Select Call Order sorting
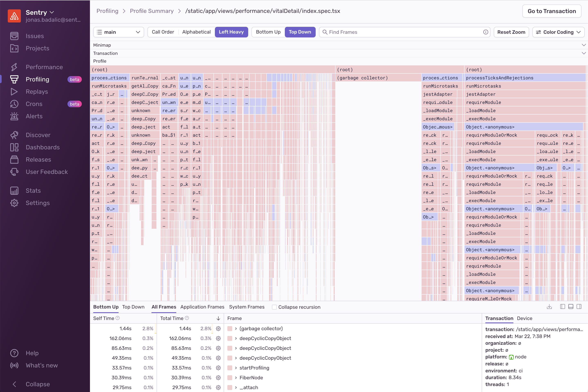Viewport: 588px width, 392px height. (163, 32)
